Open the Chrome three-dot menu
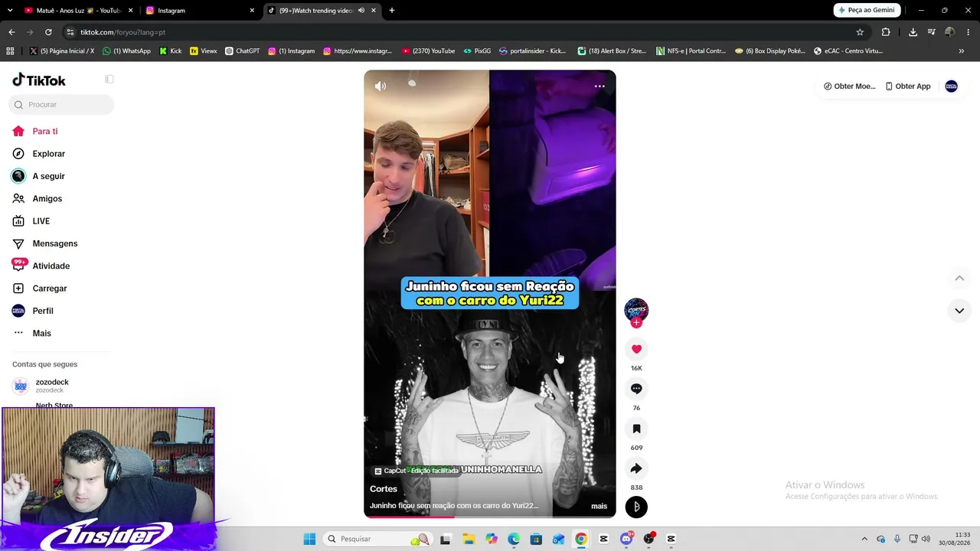This screenshot has height=551, width=980. pos(969,32)
